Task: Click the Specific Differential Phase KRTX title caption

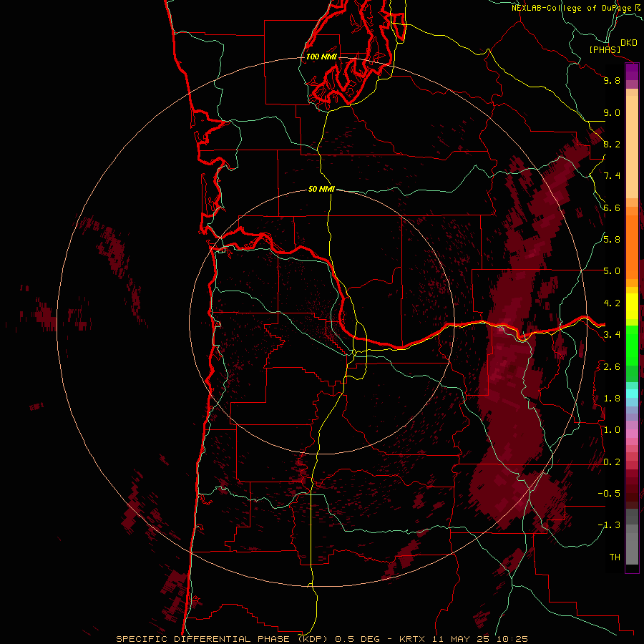Action: click(x=322, y=639)
